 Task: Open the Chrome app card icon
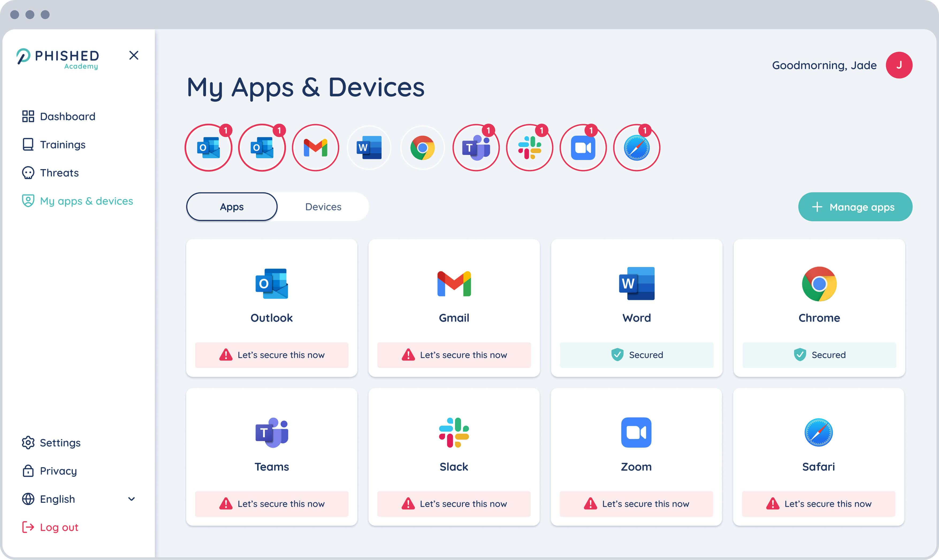tap(819, 284)
